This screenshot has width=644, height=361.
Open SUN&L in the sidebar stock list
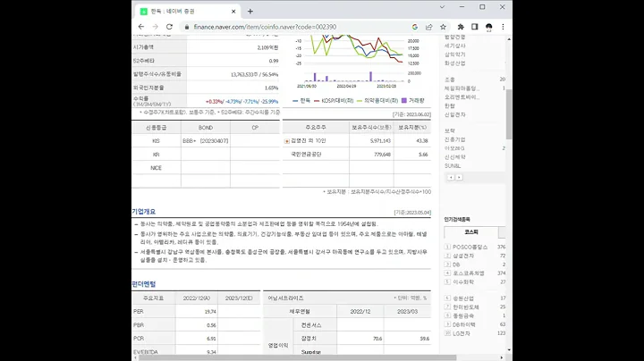(x=453, y=165)
